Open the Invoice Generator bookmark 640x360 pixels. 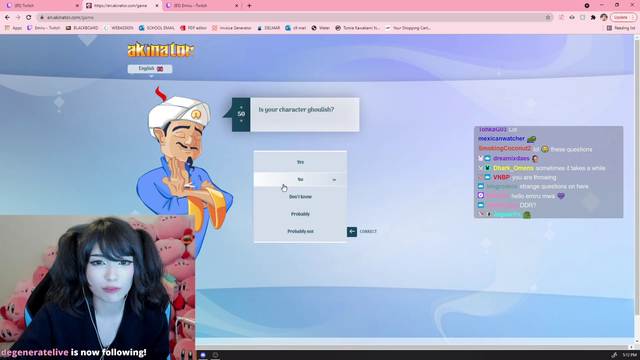231,28
